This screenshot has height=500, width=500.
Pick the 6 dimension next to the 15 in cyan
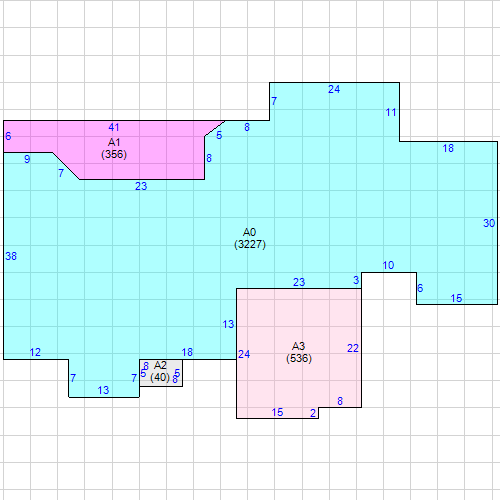[x=420, y=288]
